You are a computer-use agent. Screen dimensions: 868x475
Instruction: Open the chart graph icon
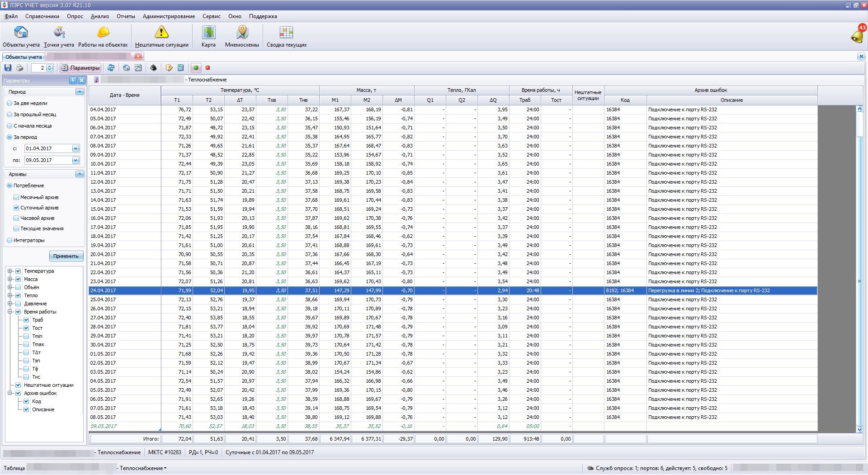(138, 68)
